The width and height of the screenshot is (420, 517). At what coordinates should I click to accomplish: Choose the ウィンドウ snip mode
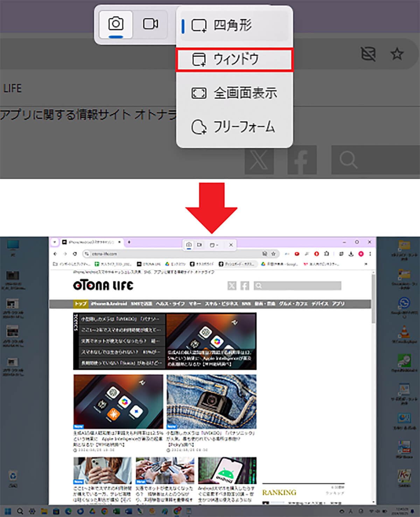(234, 60)
